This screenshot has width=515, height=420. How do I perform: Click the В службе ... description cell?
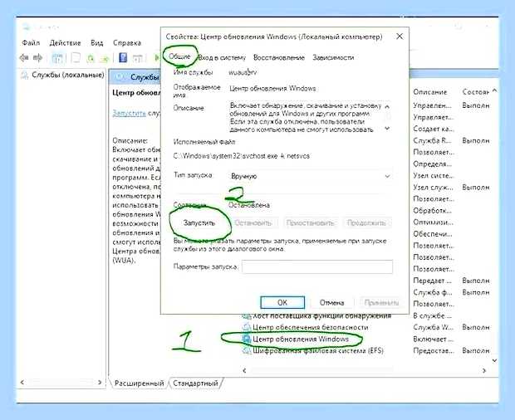(x=433, y=315)
